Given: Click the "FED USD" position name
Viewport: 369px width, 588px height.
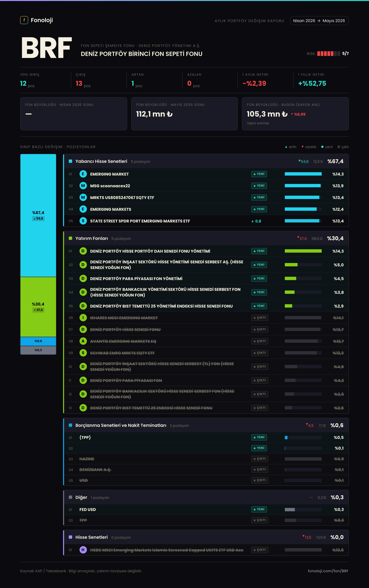Looking at the screenshot, I should point(88,509).
